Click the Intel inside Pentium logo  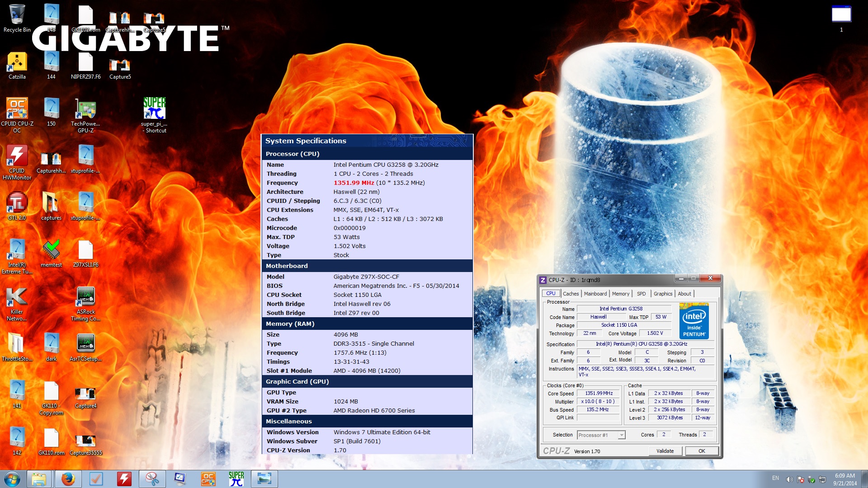[694, 321]
